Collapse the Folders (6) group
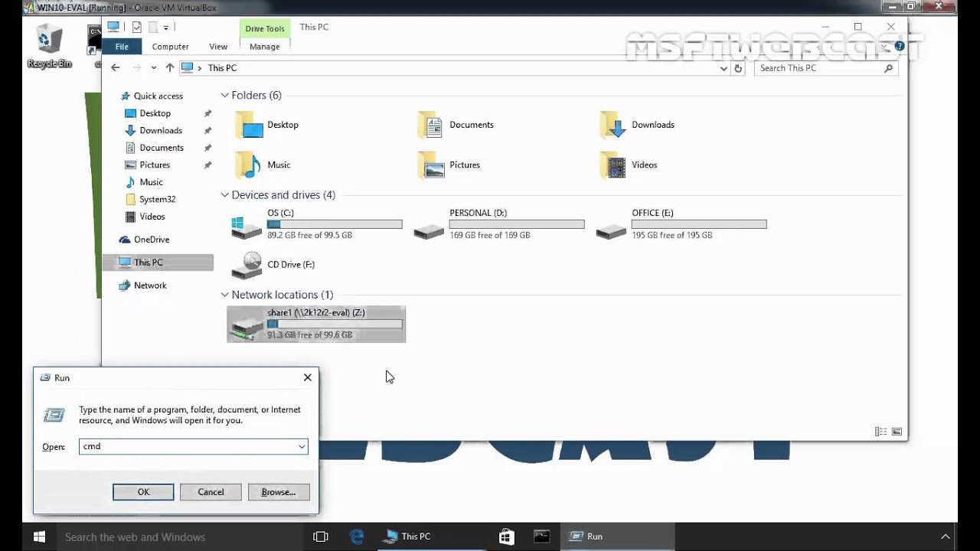 click(x=224, y=95)
